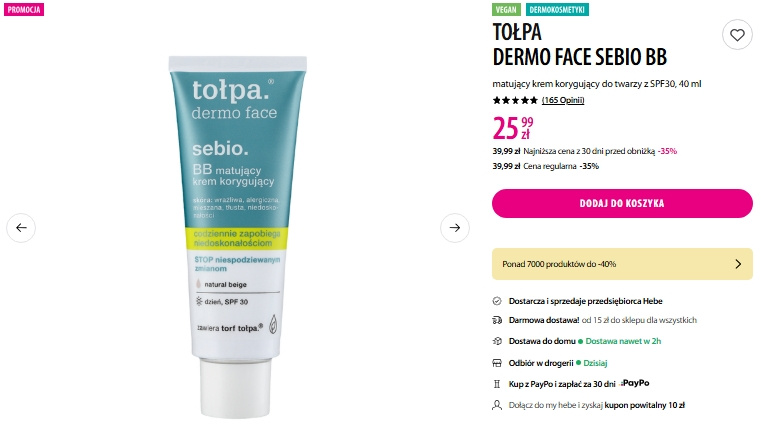Click the verified seller checkmark icon

(497, 301)
